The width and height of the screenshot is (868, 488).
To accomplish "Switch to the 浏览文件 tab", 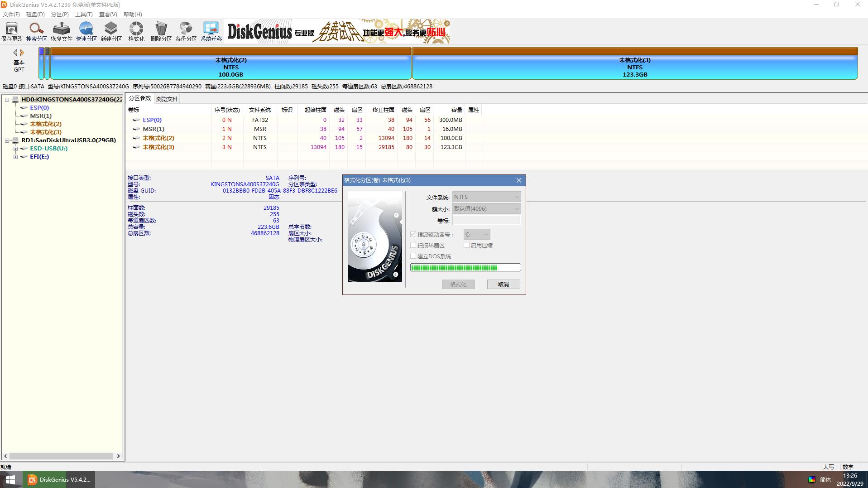I will pos(167,99).
